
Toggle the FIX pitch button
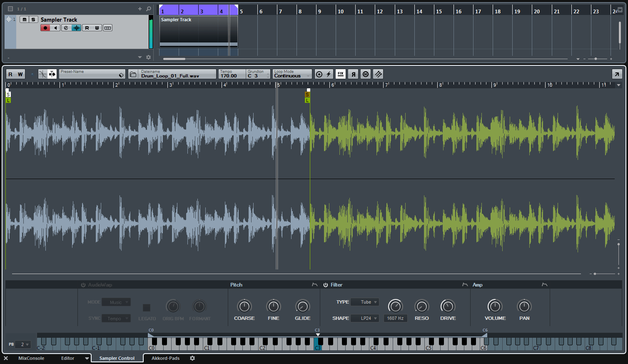(x=341, y=74)
